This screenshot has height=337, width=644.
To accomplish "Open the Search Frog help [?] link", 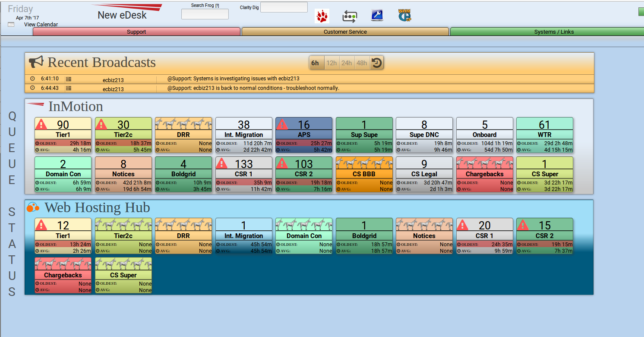I will pos(217,6).
